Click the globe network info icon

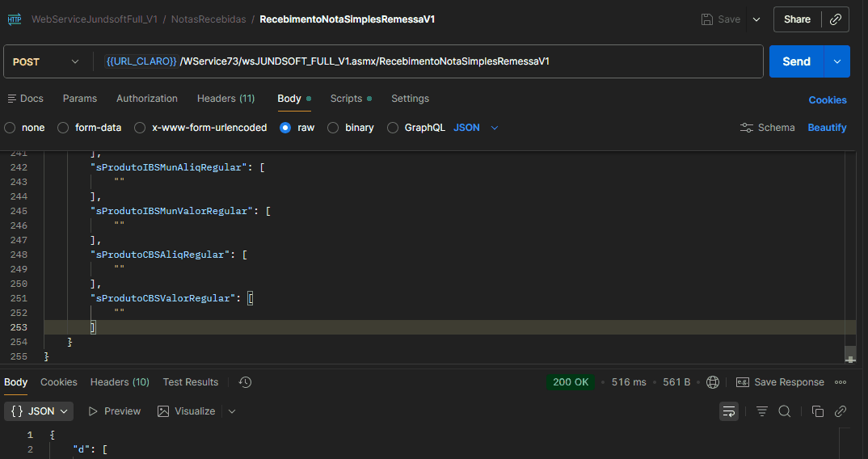[x=713, y=382]
